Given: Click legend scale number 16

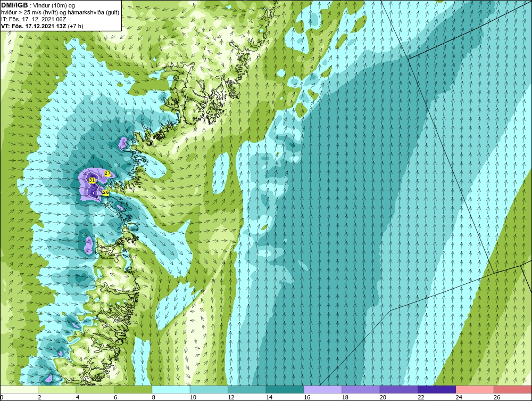Looking at the screenshot, I should (307, 397).
